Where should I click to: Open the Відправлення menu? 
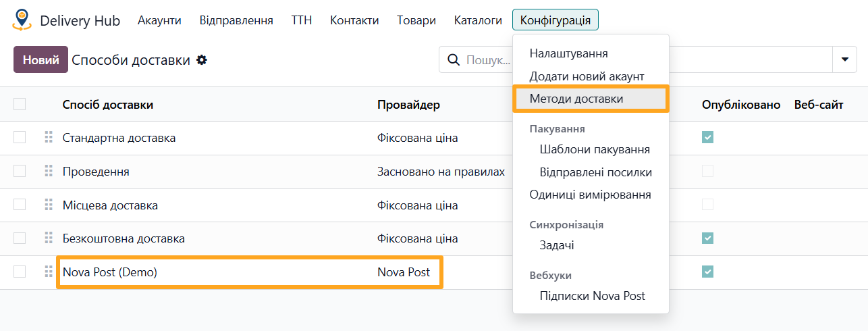[236, 20]
